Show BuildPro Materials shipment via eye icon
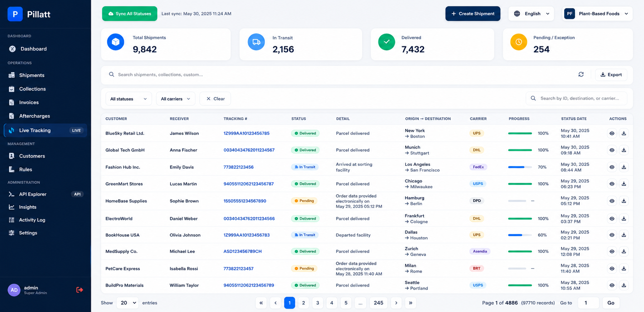Image resolution: width=644 pixels, height=312 pixels. click(x=612, y=285)
